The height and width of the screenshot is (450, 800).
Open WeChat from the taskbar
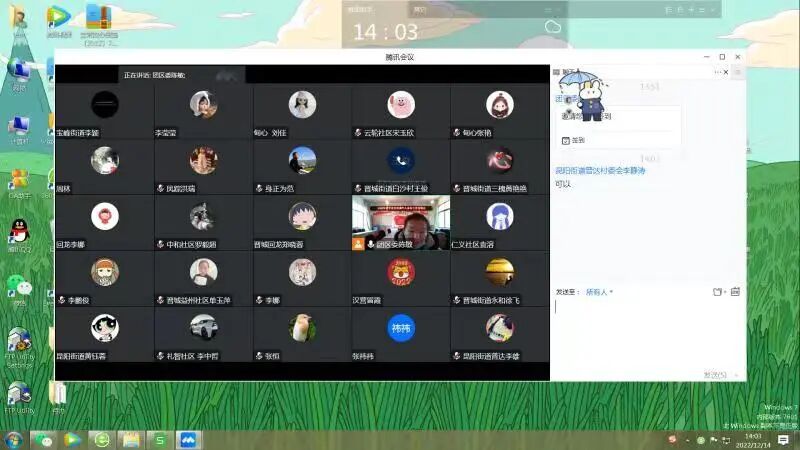click(44, 440)
